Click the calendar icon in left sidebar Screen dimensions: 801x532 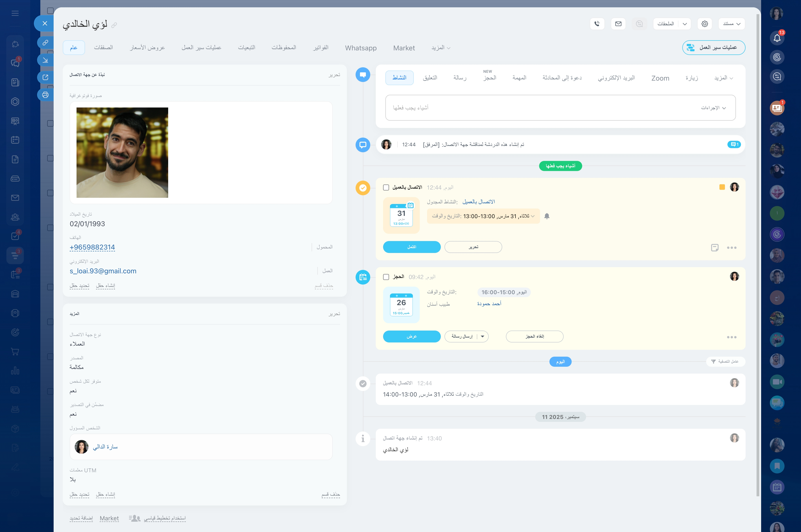coord(15,140)
